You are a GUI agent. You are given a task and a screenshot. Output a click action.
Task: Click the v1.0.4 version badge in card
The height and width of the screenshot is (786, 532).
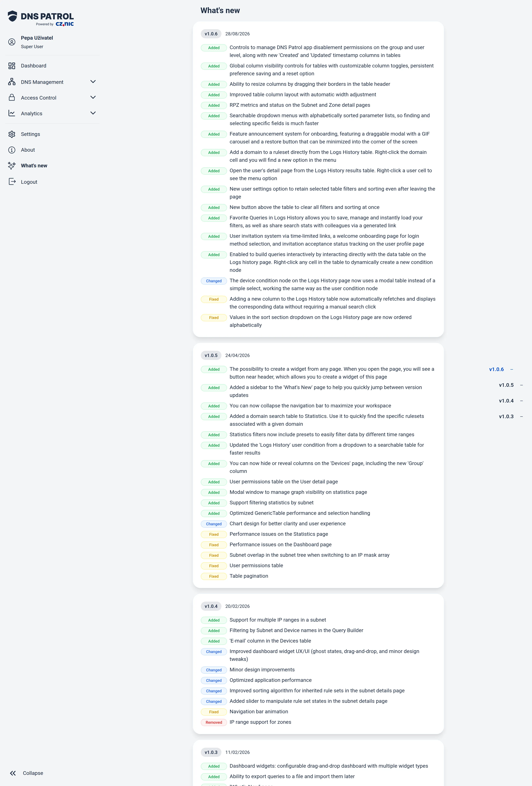211,606
